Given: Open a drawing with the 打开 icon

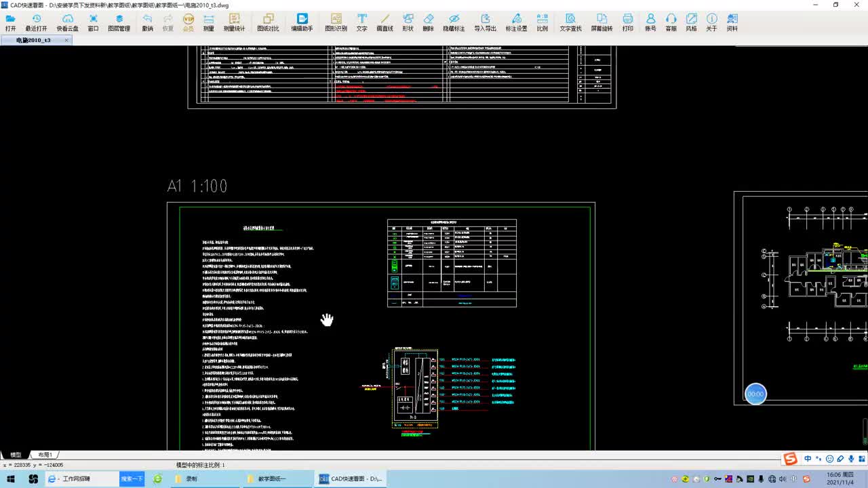Looking at the screenshot, I should coord(10,22).
